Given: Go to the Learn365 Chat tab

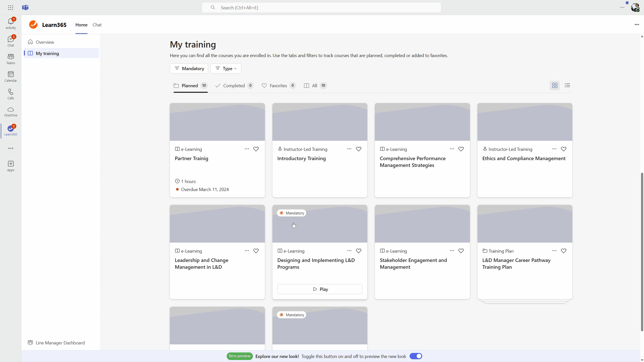Looking at the screenshot, I should 97,25.
